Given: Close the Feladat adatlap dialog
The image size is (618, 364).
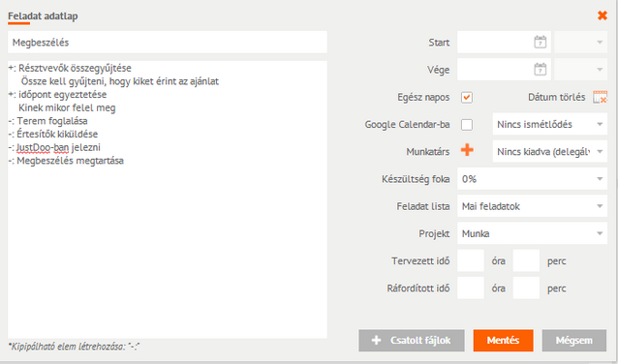Looking at the screenshot, I should 603,15.
